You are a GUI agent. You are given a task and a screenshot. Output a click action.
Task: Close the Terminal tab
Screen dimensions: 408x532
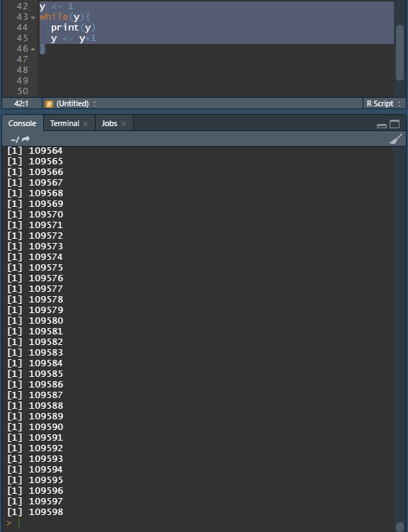(x=86, y=123)
